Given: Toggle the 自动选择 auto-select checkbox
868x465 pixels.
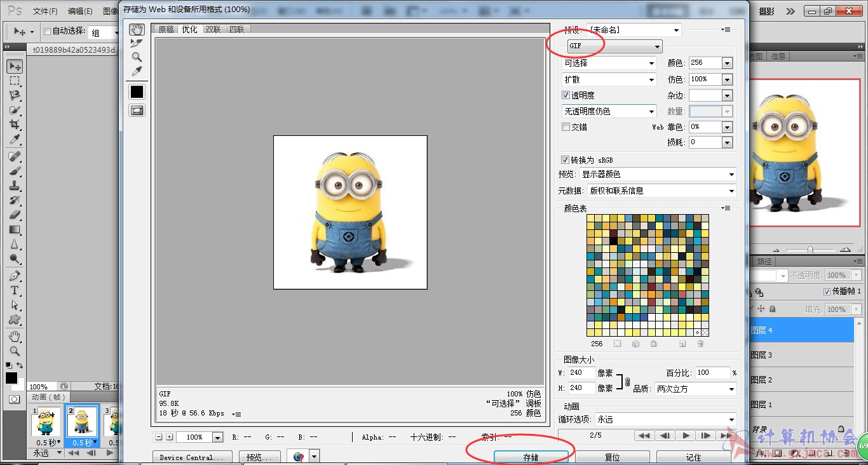Looking at the screenshot, I should click(47, 31).
